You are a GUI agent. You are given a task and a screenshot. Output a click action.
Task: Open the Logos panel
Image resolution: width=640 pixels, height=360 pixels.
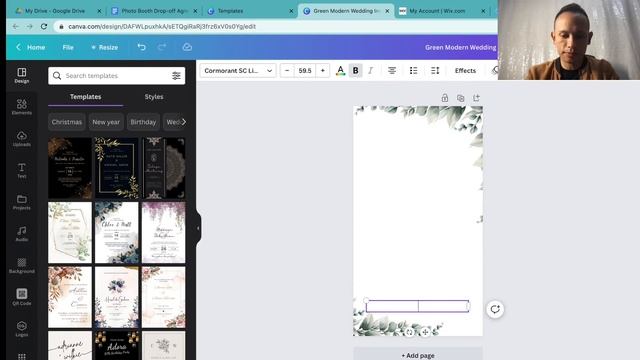coord(22,329)
